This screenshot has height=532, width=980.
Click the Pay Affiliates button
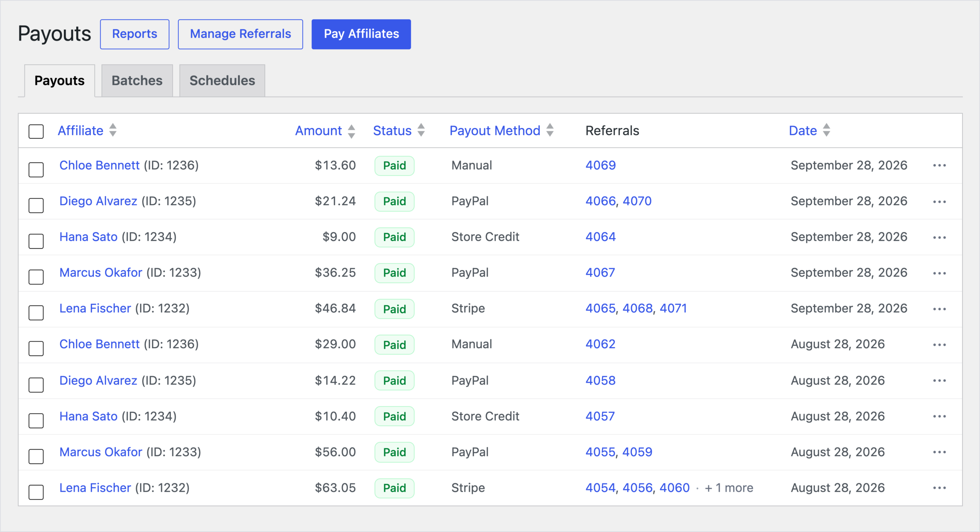tap(361, 34)
